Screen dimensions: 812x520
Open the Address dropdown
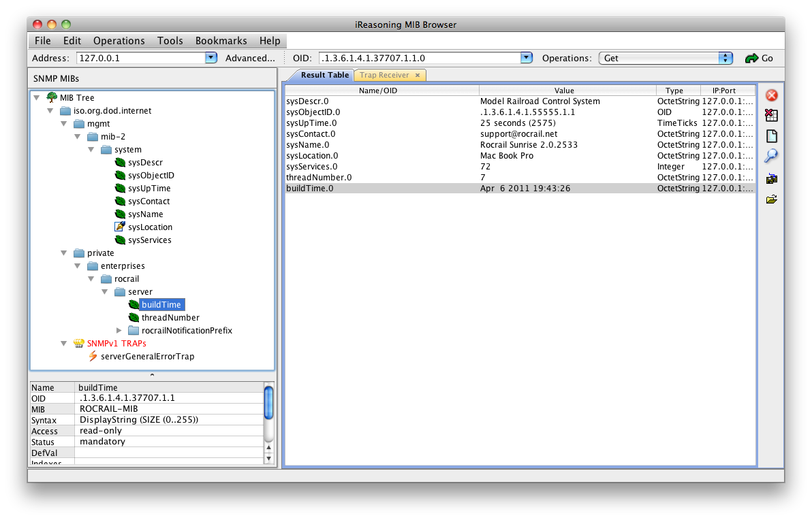click(x=211, y=59)
